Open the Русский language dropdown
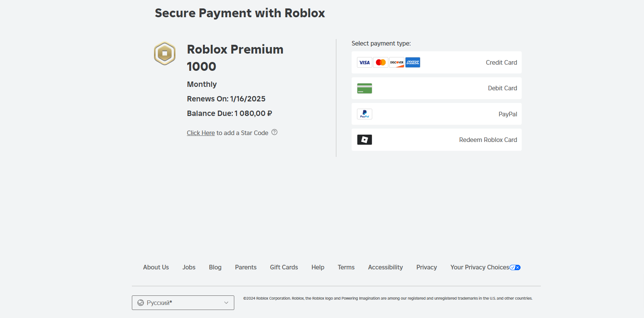 point(183,303)
